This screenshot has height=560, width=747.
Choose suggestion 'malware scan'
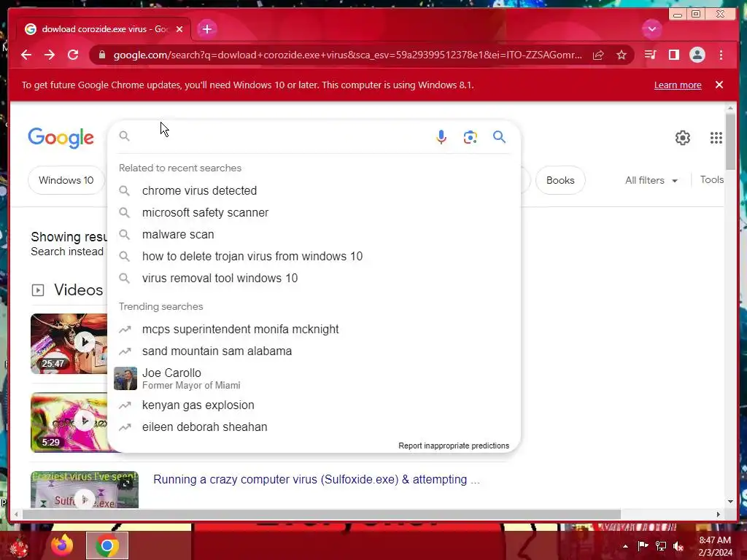coord(314,234)
